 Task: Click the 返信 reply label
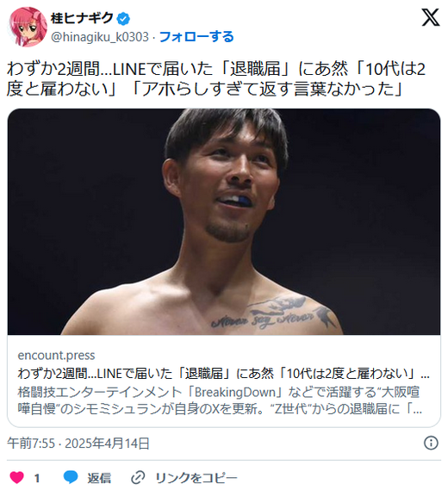point(99,477)
